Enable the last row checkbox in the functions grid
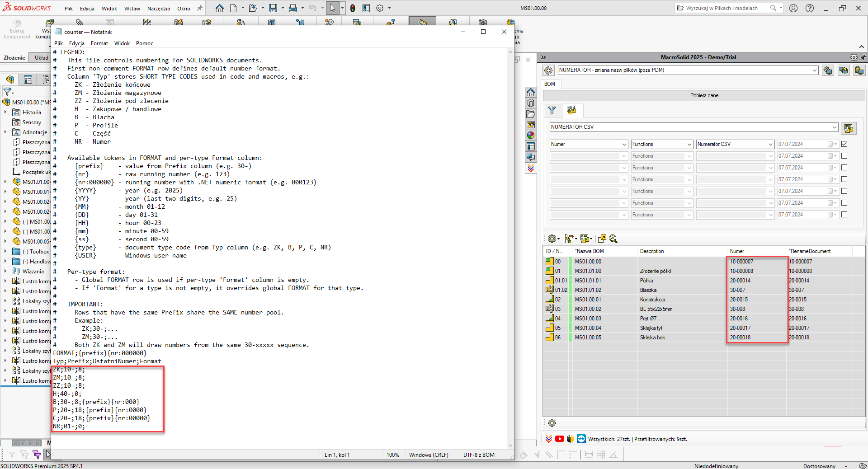This screenshot has height=469, width=868. (844, 215)
